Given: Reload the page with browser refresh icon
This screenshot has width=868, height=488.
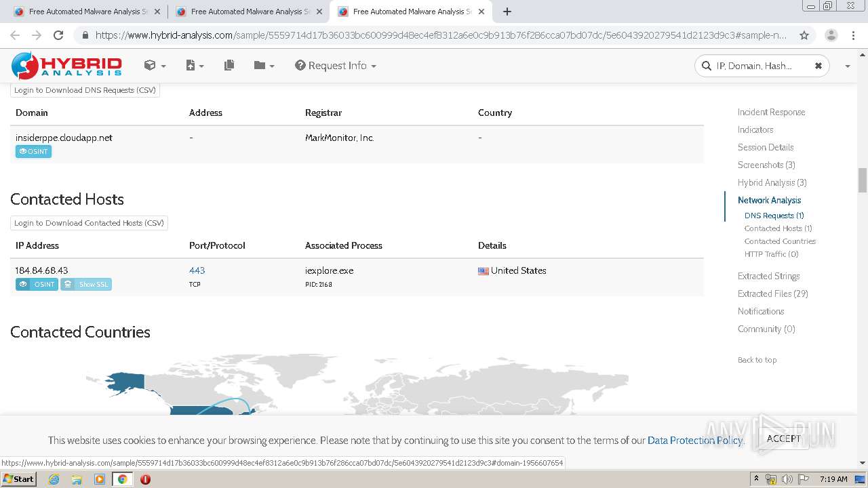Looking at the screenshot, I should 58,35.
